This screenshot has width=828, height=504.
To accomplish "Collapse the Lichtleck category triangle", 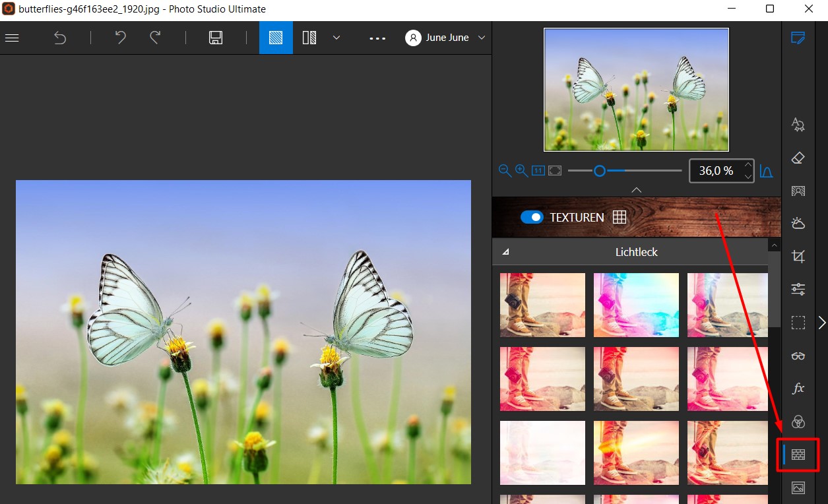I will (x=506, y=252).
